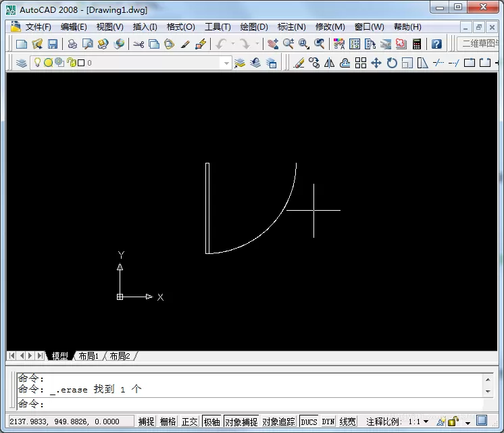
Task: Toggle 捕捉 snap mode
Action: point(147,422)
